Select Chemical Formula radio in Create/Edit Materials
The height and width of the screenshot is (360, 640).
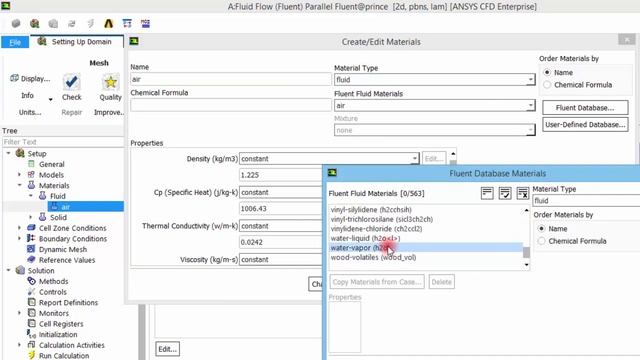[547, 84]
